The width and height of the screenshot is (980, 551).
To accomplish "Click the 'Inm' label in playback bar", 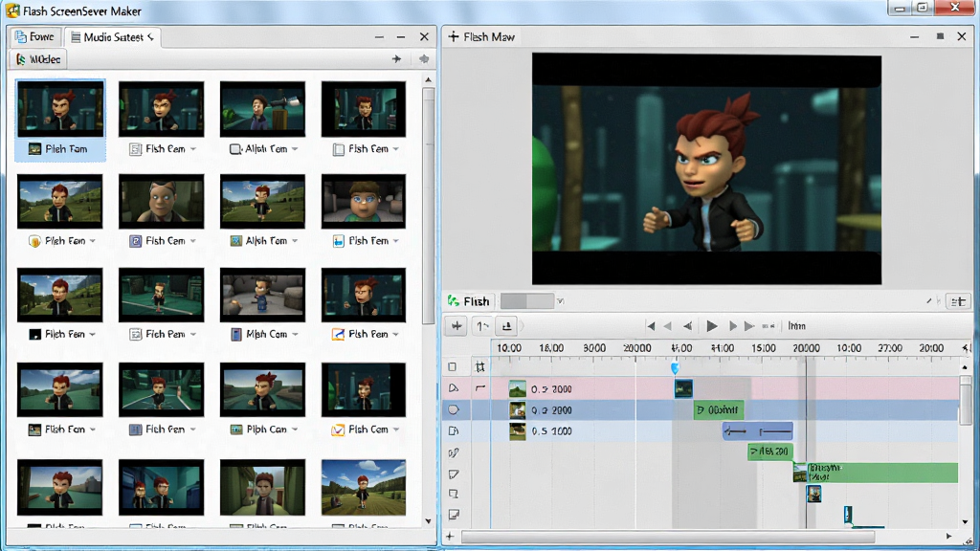I will point(796,326).
